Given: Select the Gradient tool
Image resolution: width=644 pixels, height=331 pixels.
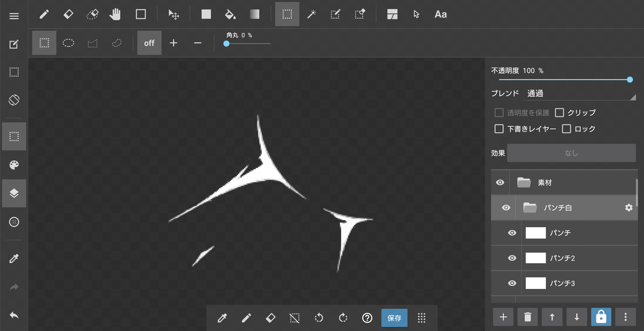Looking at the screenshot, I should coord(254,14).
